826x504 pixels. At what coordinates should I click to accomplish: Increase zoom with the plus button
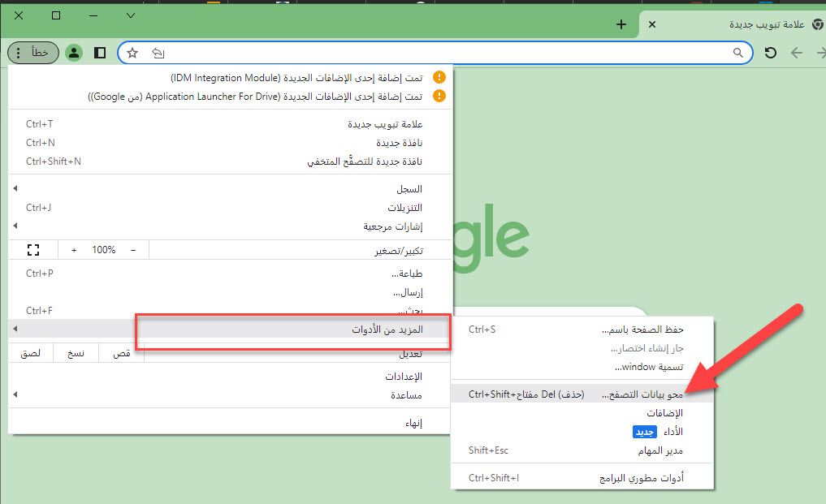coord(74,250)
